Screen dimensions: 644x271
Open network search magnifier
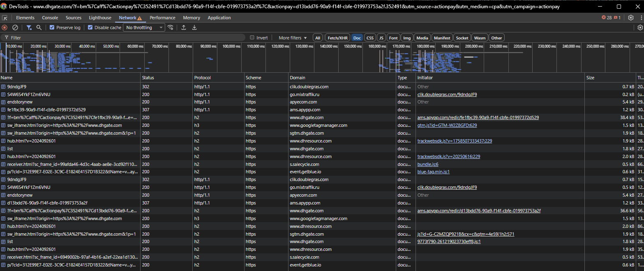[x=39, y=28]
